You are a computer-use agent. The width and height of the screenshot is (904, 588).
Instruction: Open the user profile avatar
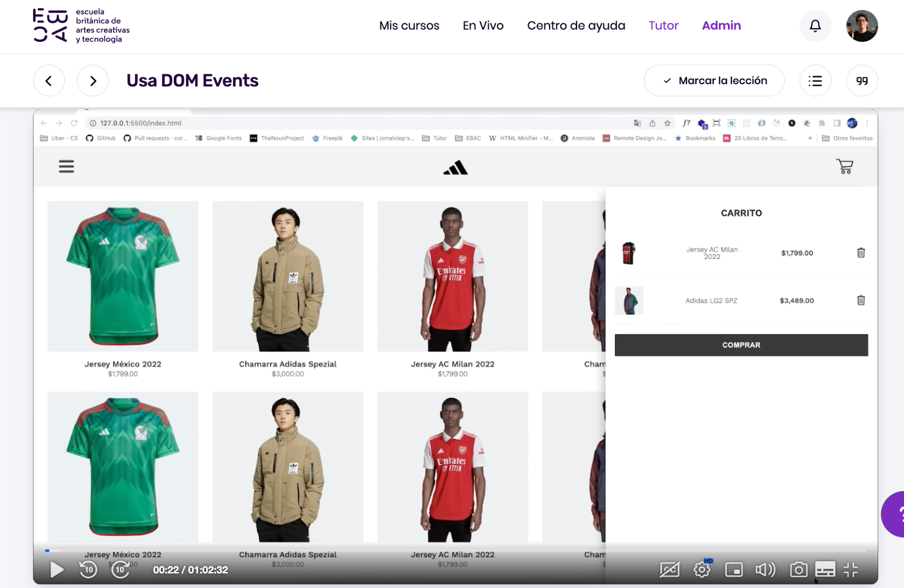tap(862, 26)
